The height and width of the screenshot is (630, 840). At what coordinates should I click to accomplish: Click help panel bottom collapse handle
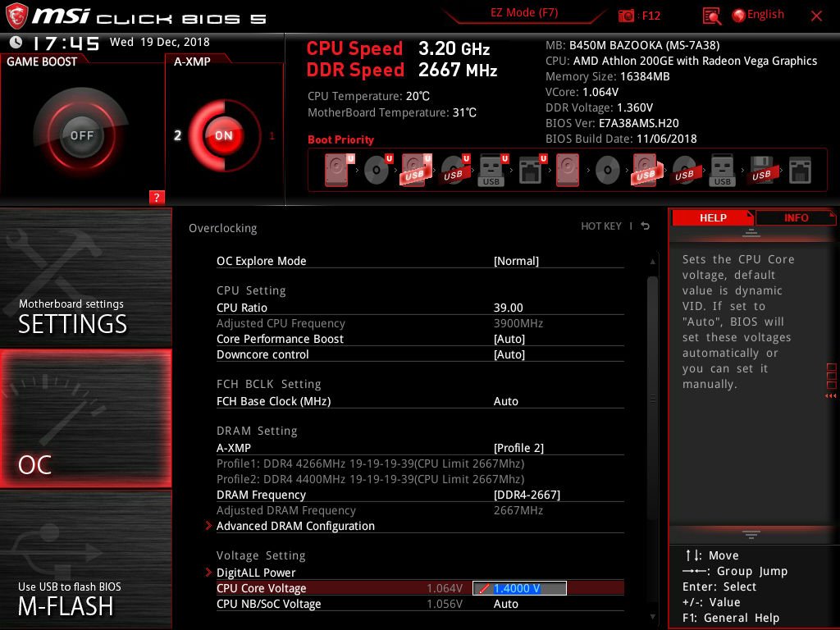(751, 534)
